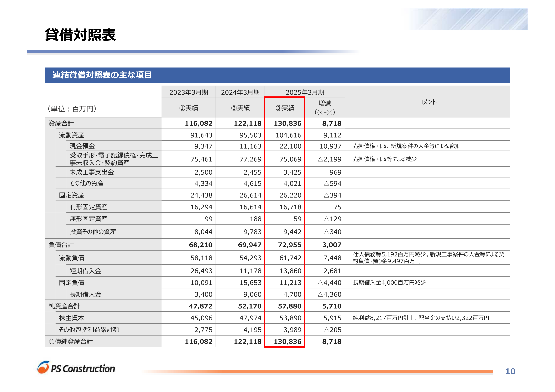Select value 91,643 in 流動資産 row
The width and height of the screenshot is (555, 392).
[201, 135]
